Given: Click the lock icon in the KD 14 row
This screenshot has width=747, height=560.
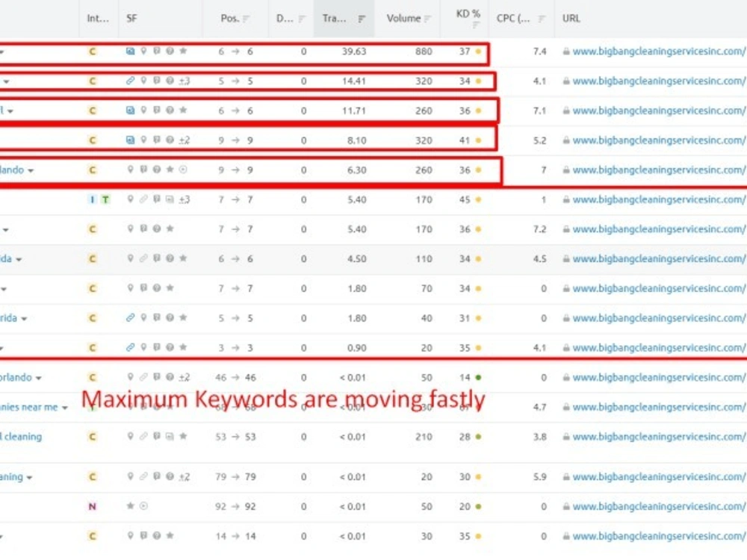Looking at the screenshot, I should pos(566,377).
